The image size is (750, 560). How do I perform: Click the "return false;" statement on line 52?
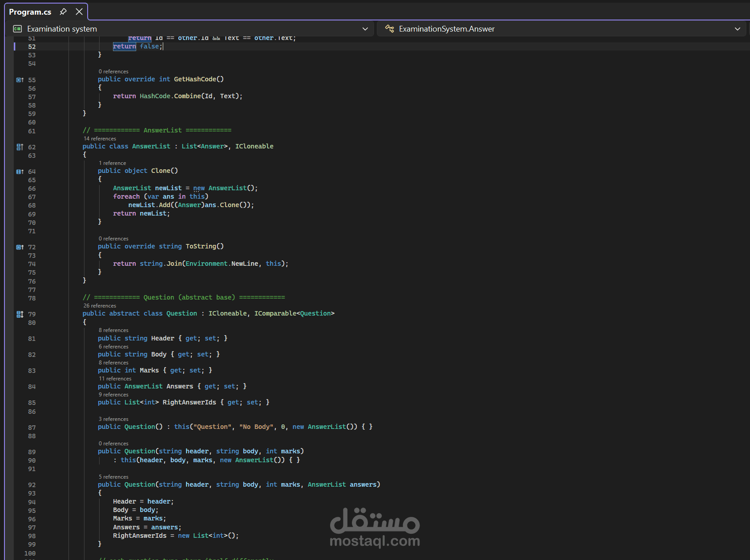138,46
